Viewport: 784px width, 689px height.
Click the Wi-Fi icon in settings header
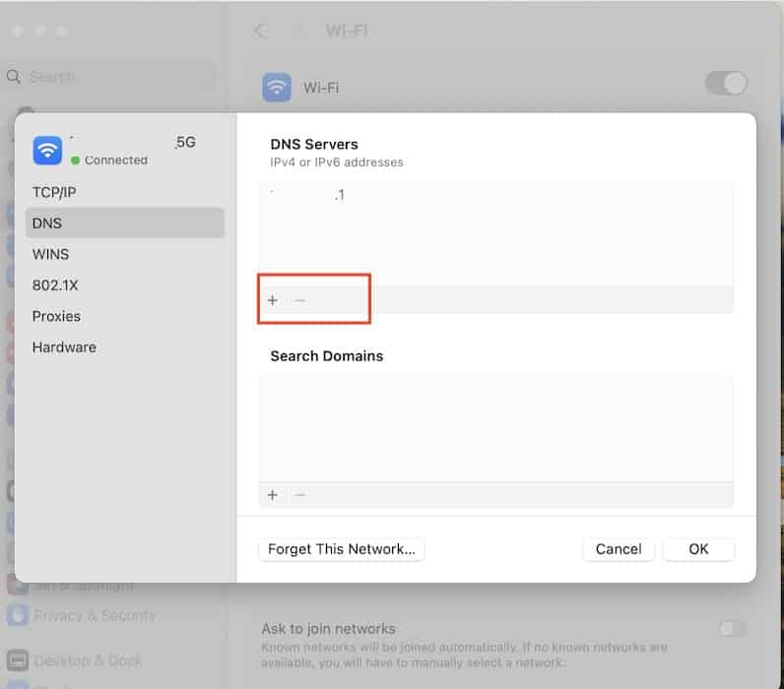click(x=277, y=88)
